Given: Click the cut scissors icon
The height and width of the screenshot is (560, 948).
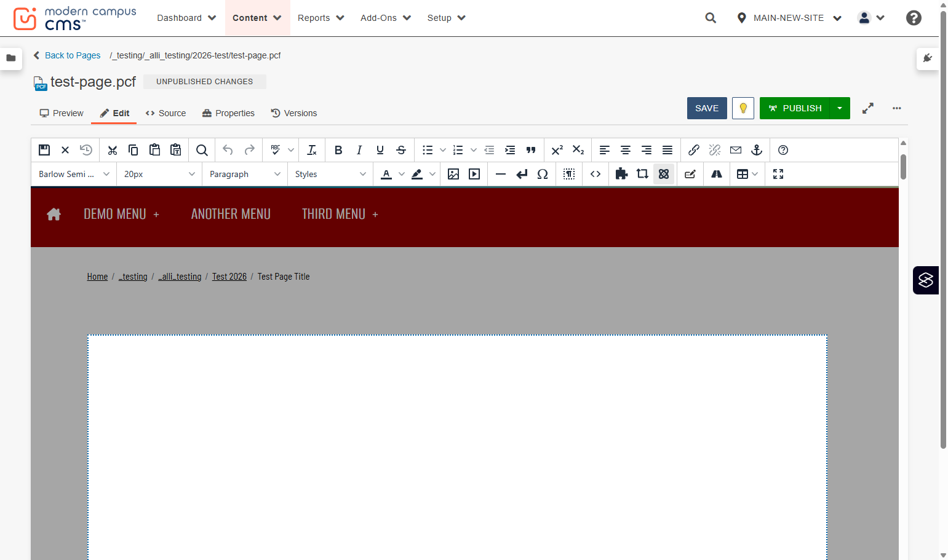Looking at the screenshot, I should point(113,150).
